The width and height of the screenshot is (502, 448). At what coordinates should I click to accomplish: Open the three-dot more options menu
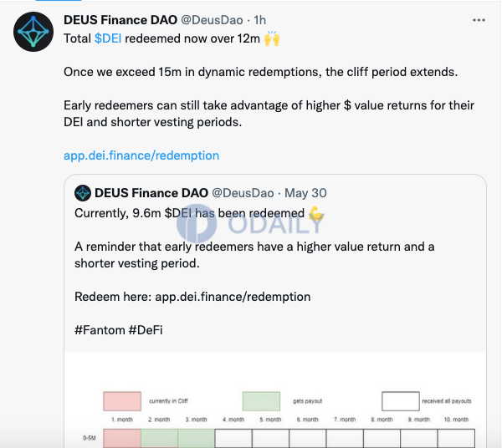coord(479,20)
